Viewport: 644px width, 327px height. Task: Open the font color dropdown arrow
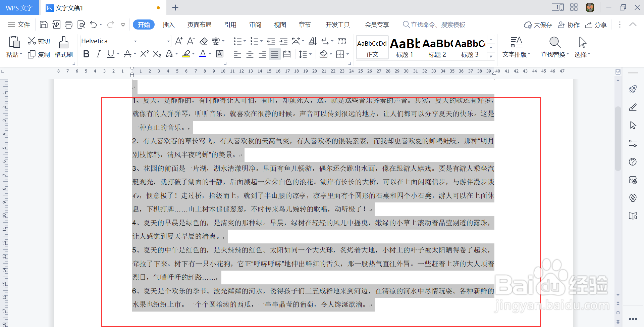click(210, 54)
